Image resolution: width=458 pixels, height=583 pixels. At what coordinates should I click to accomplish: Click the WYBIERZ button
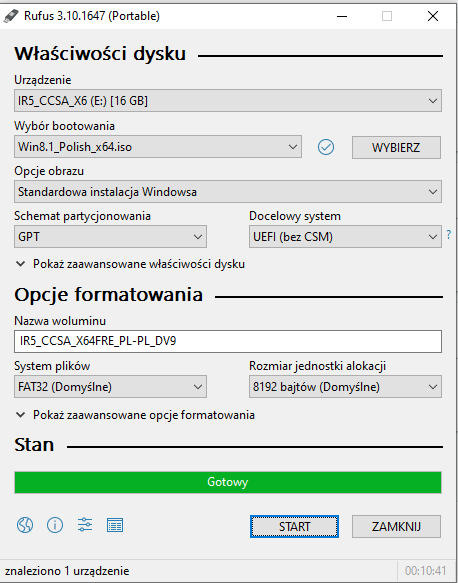[396, 147]
